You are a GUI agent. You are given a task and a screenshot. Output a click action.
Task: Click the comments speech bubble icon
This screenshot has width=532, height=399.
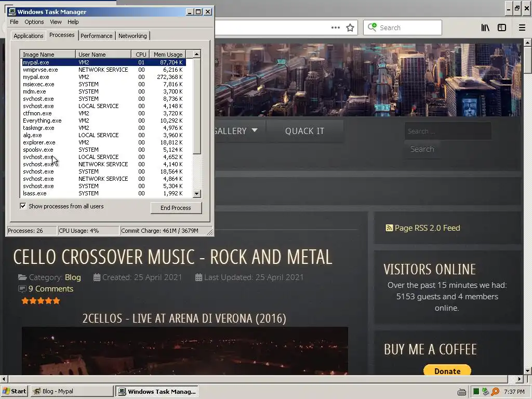[22, 289]
